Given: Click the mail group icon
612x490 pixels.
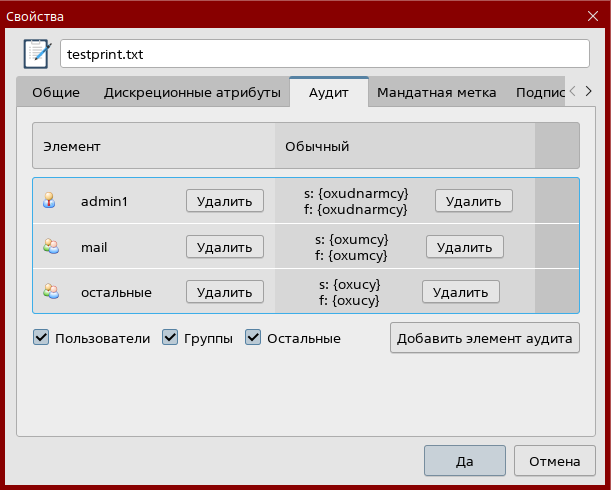Looking at the screenshot, I should (50, 246).
